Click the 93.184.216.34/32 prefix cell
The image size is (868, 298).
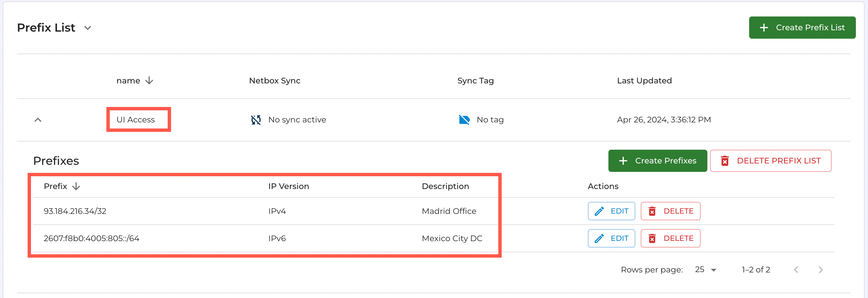75,212
